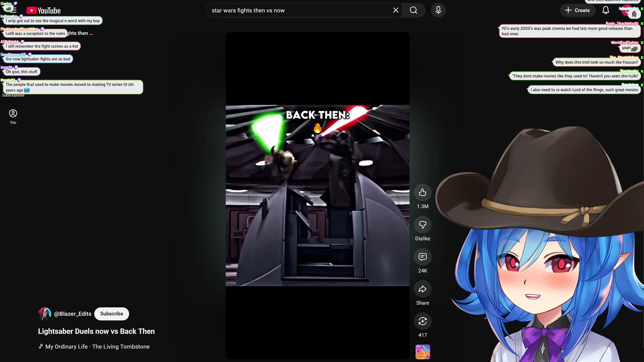The height and width of the screenshot is (362, 644).
Task: Go to the YouTube home logo
Action: pyautogui.click(x=44, y=10)
